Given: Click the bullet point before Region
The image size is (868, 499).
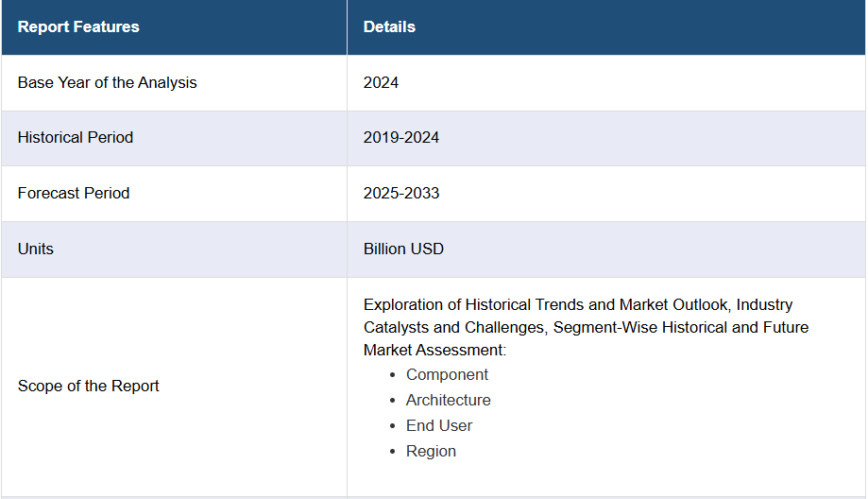Looking at the screenshot, I should click(x=393, y=452).
